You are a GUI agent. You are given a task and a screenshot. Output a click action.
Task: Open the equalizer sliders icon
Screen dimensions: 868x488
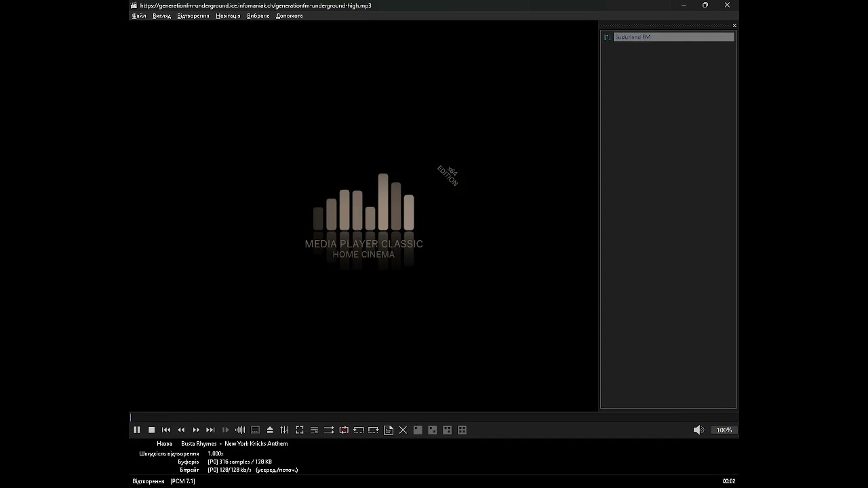tap(285, 430)
